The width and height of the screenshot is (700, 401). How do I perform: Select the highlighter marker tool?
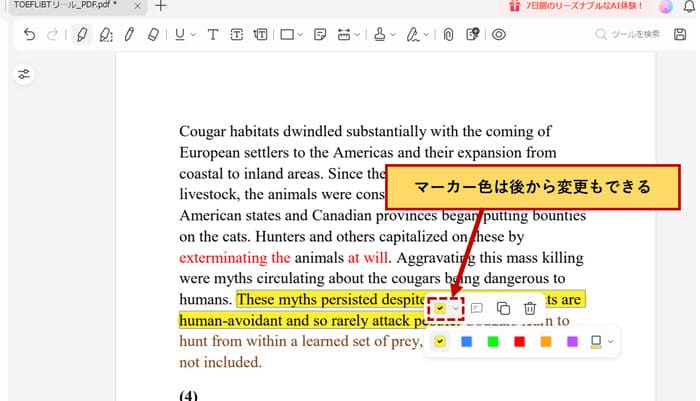coord(81,35)
